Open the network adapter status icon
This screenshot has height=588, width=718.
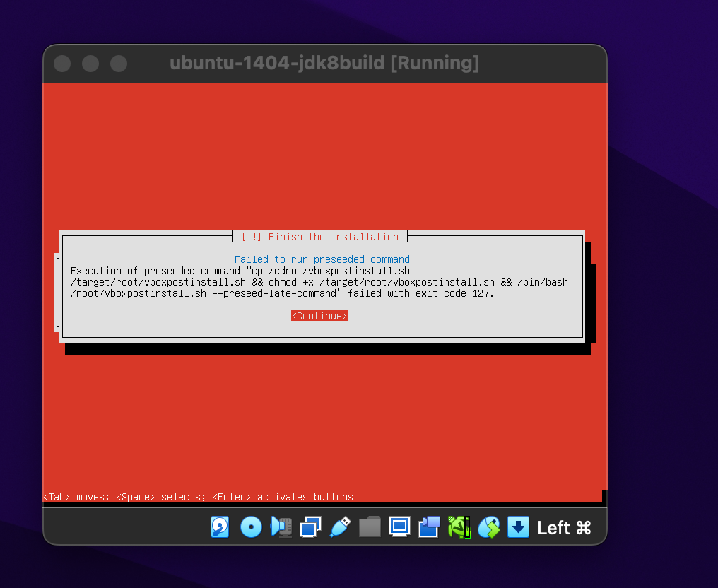pos(310,527)
